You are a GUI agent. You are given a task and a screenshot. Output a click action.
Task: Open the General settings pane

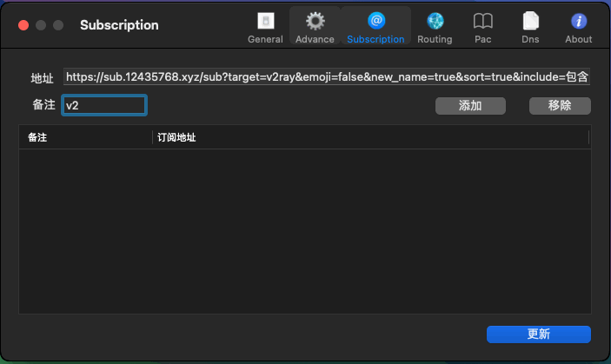[x=265, y=27]
